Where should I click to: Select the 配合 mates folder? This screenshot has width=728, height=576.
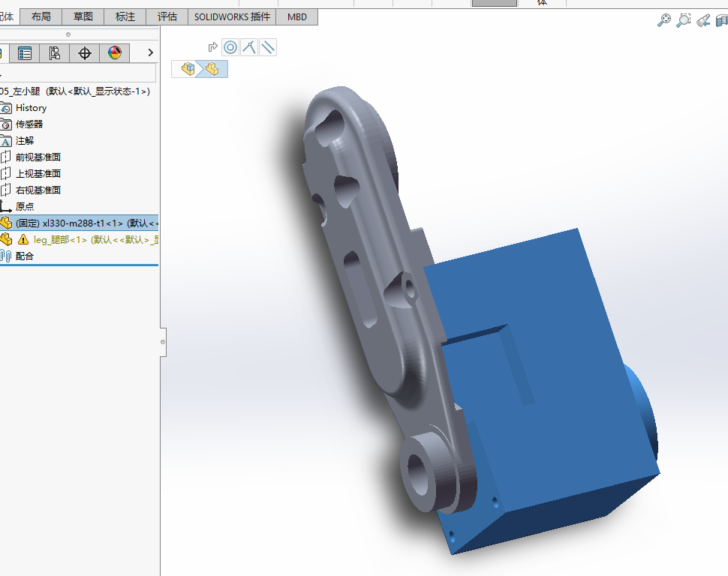point(25,256)
